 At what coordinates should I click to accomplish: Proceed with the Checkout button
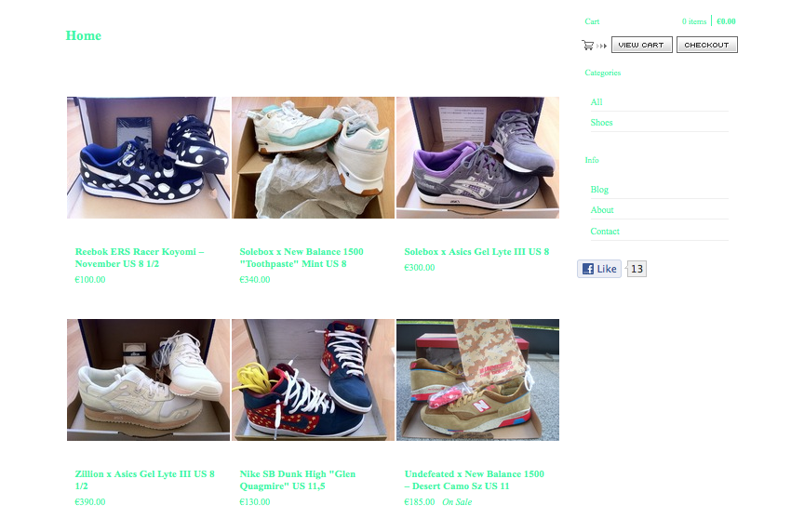pyautogui.click(x=706, y=45)
